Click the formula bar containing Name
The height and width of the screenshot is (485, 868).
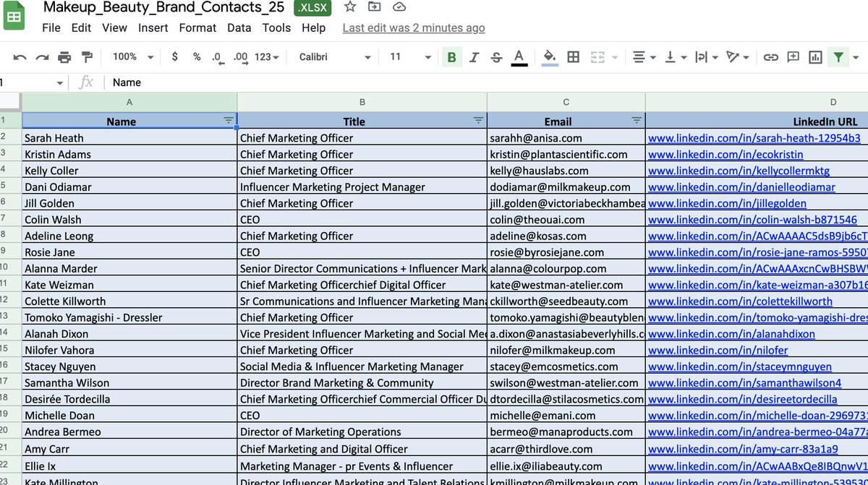[x=485, y=83]
